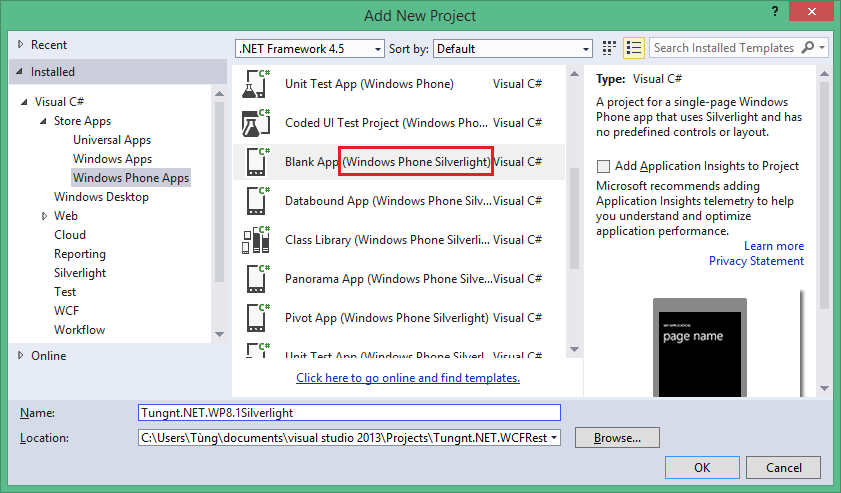Enable Add Application Insights to Project
This screenshot has width=841, height=493.
coord(603,166)
